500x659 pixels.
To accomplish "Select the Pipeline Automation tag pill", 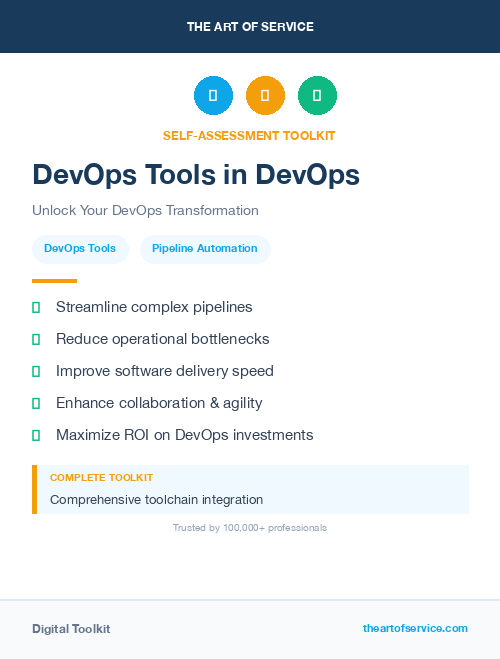I will (x=205, y=249).
